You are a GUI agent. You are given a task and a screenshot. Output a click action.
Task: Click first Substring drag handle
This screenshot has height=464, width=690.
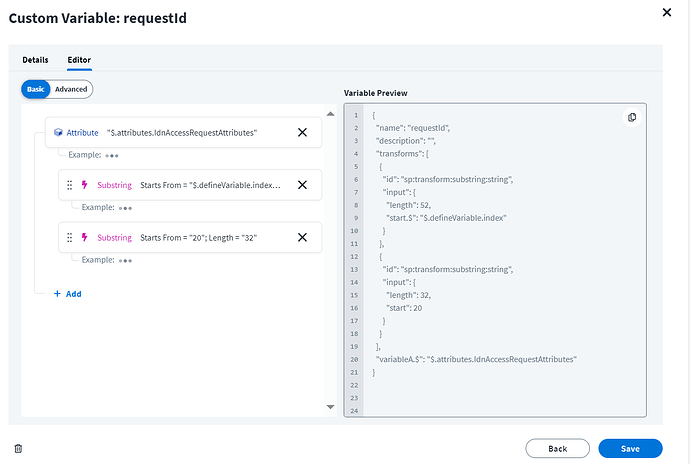coord(69,185)
